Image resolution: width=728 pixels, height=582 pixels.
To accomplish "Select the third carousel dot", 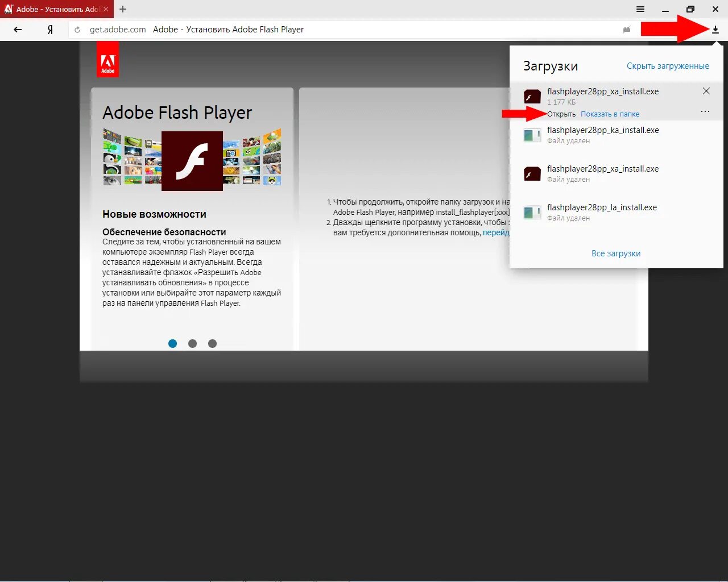I will click(x=212, y=343).
